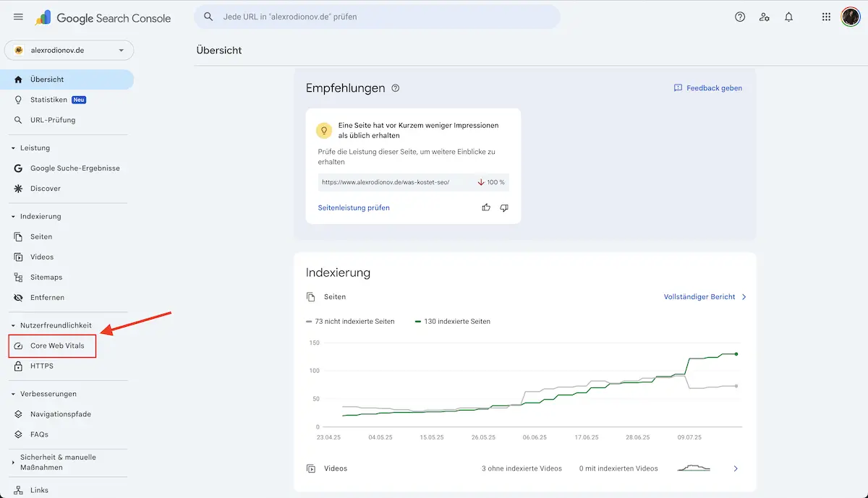Viewport: 868px width, 498px height.
Task: Click '3 ohne indexierte Videos' text
Action: (522, 468)
